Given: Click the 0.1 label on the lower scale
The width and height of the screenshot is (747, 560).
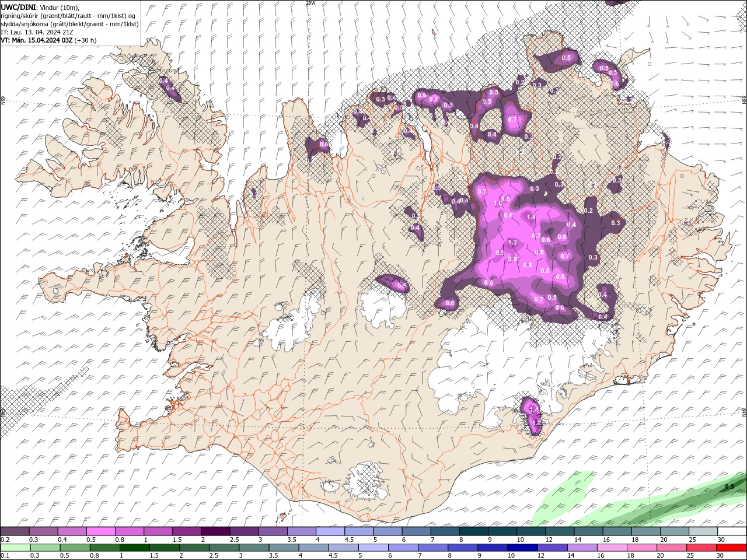Looking at the screenshot, I should 5,556.
